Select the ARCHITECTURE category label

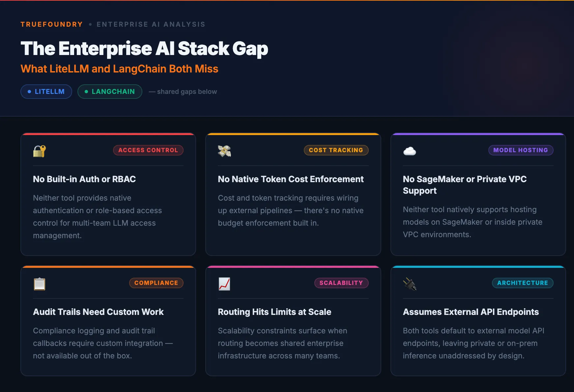click(x=522, y=283)
